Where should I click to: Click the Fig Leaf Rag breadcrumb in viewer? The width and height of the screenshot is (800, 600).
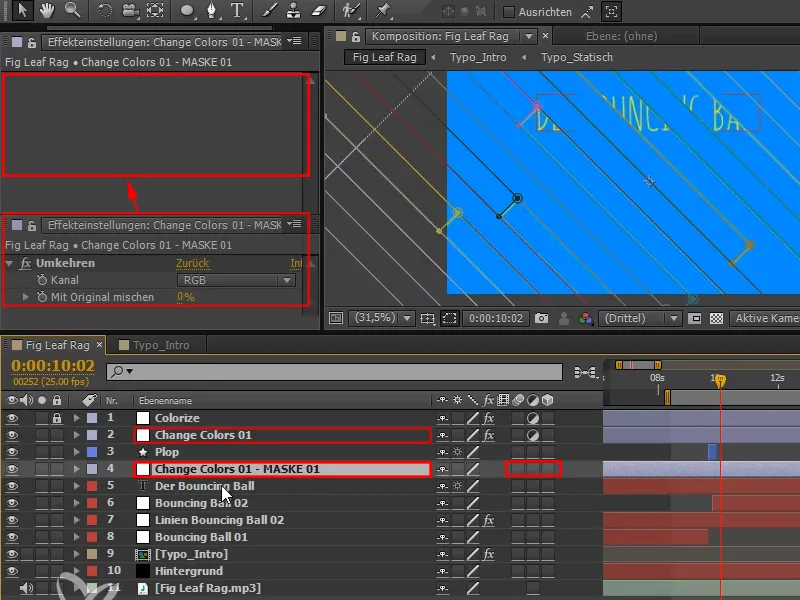384,57
